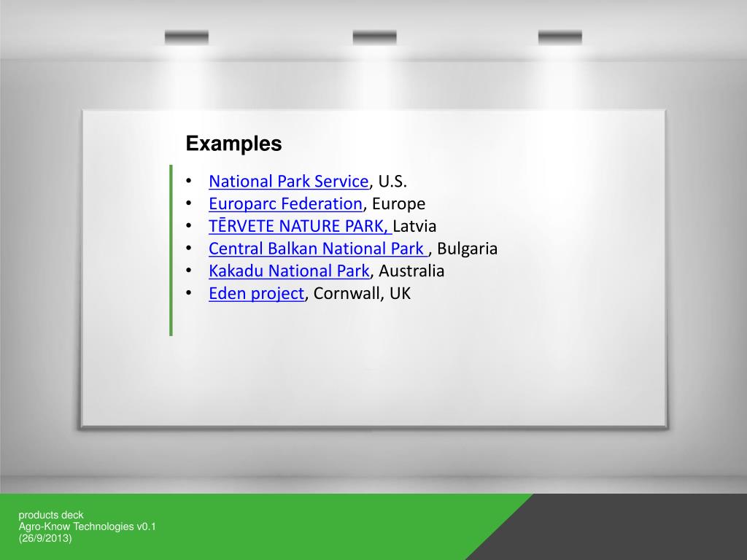Open the National Park Service link
747x560 pixels.
(x=289, y=182)
